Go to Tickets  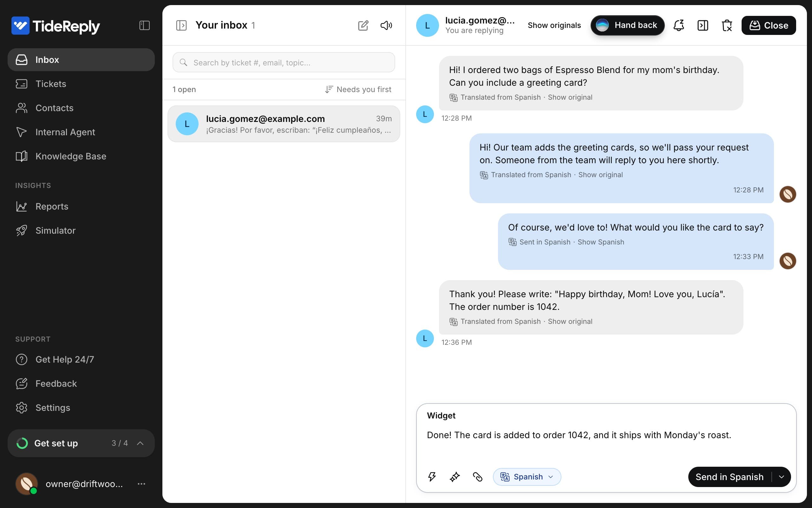(x=81, y=84)
